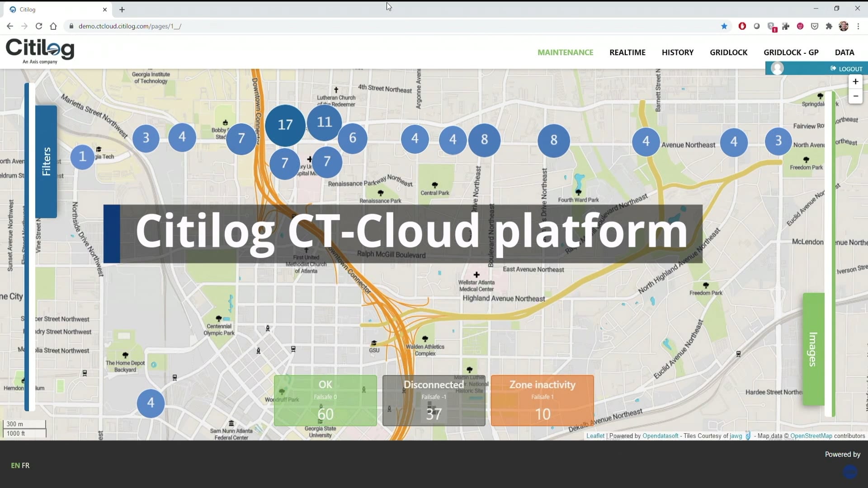868x488 pixels.
Task: Open the MAINTENANCE menu item
Action: [x=565, y=52]
